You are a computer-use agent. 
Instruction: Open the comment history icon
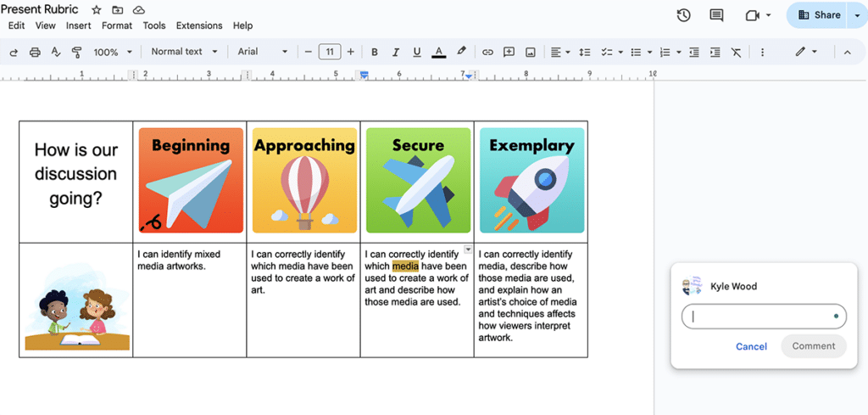click(716, 15)
